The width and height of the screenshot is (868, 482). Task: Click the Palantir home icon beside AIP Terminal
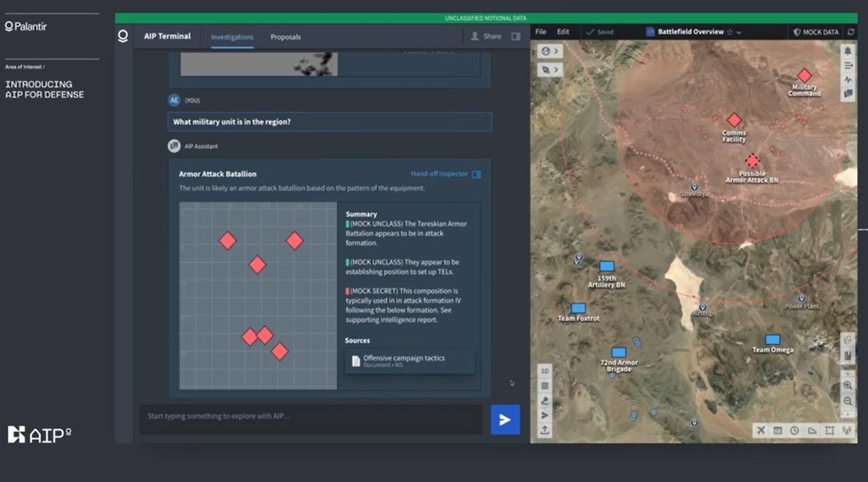(123, 36)
